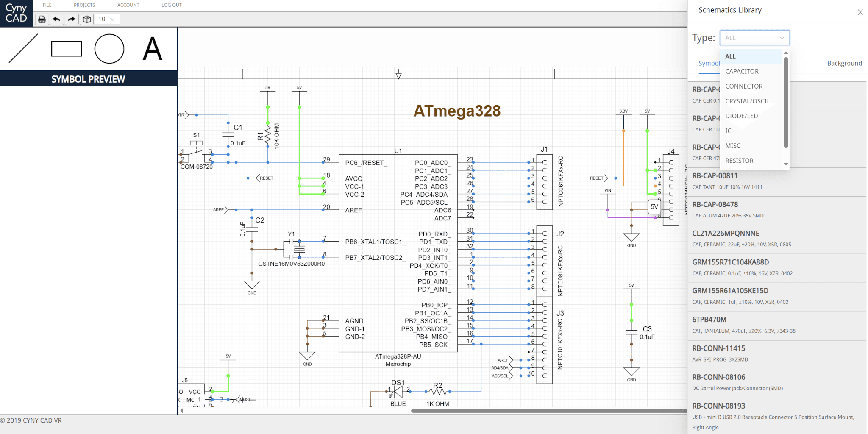Choose IC in the type list
The width and height of the screenshot is (868, 434).
pyautogui.click(x=751, y=131)
